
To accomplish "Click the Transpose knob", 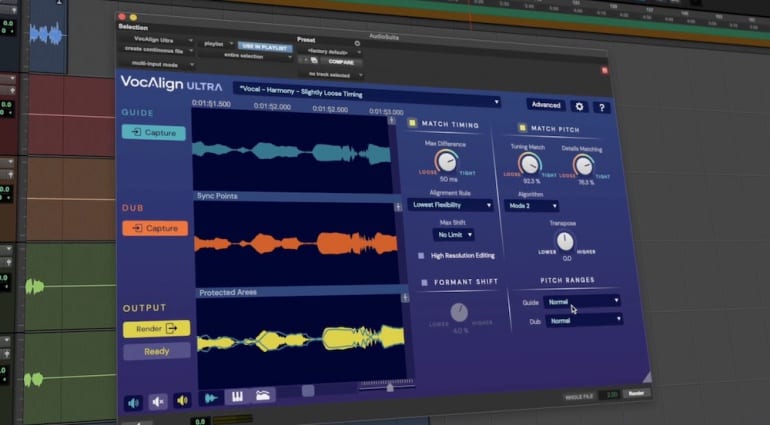I will pyautogui.click(x=565, y=241).
